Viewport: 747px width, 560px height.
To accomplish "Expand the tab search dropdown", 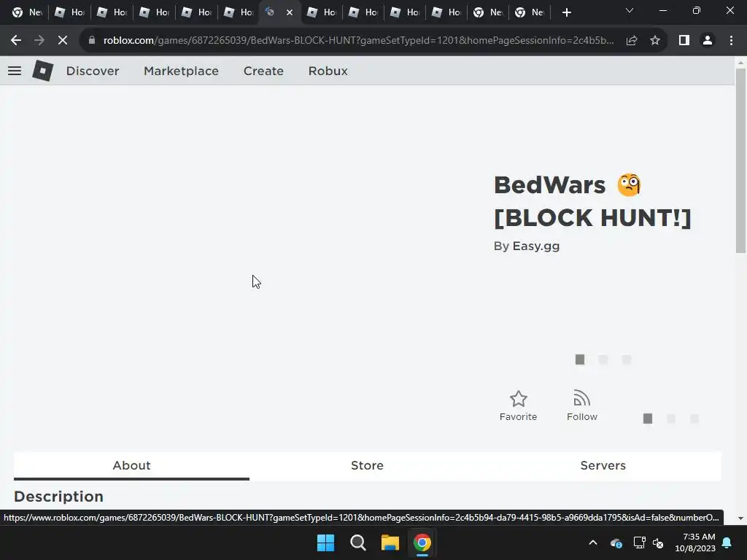I will [x=630, y=10].
